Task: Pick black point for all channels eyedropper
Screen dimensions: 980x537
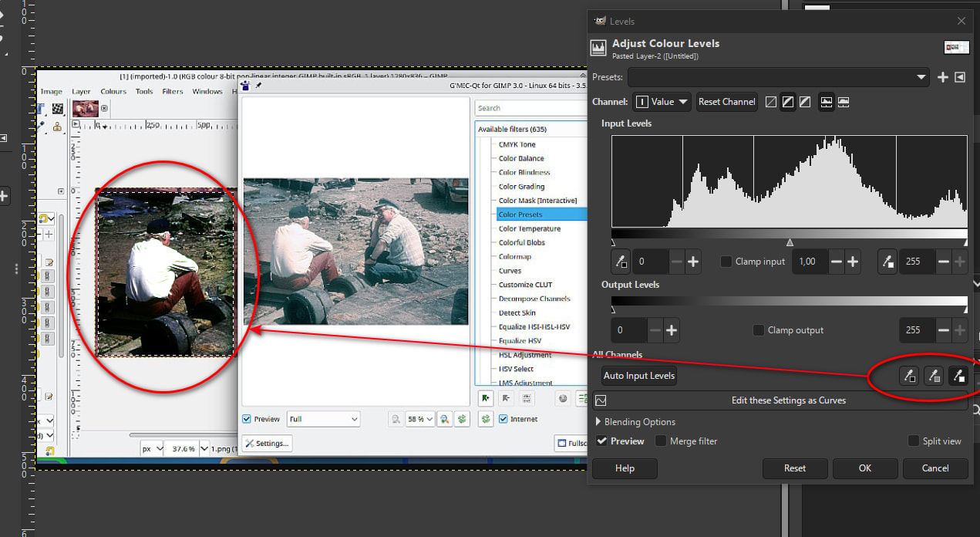Action: click(x=910, y=376)
